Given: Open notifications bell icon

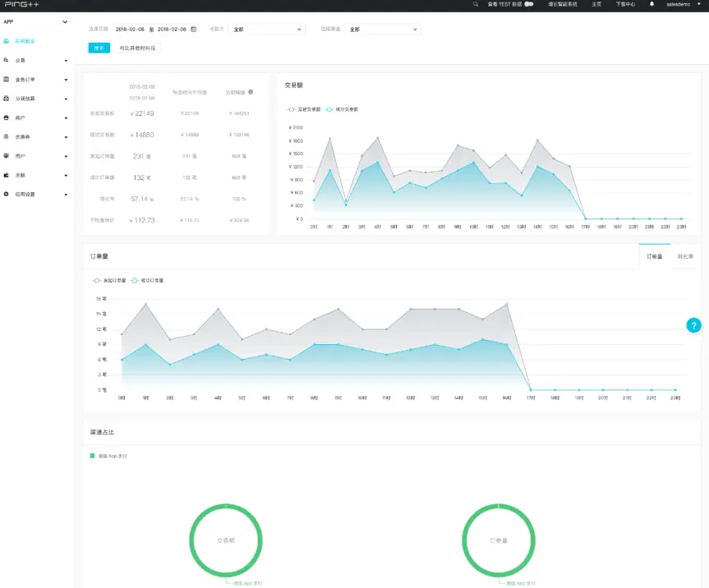Looking at the screenshot, I should tap(651, 4).
